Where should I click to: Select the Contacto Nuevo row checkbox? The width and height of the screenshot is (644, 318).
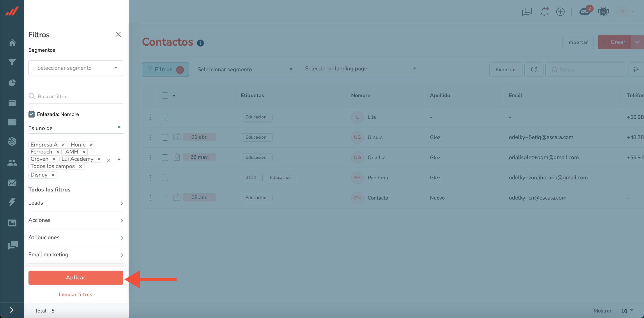click(165, 198)
